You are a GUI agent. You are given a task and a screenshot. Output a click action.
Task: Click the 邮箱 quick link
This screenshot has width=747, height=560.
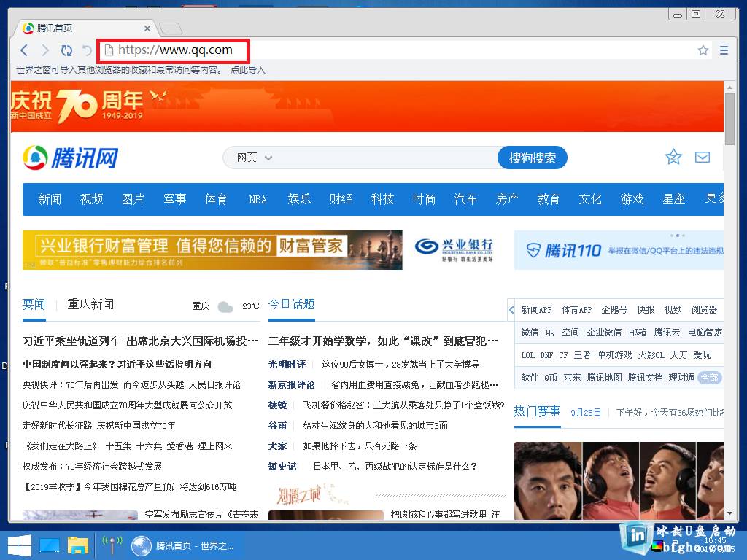pos(638,332)
